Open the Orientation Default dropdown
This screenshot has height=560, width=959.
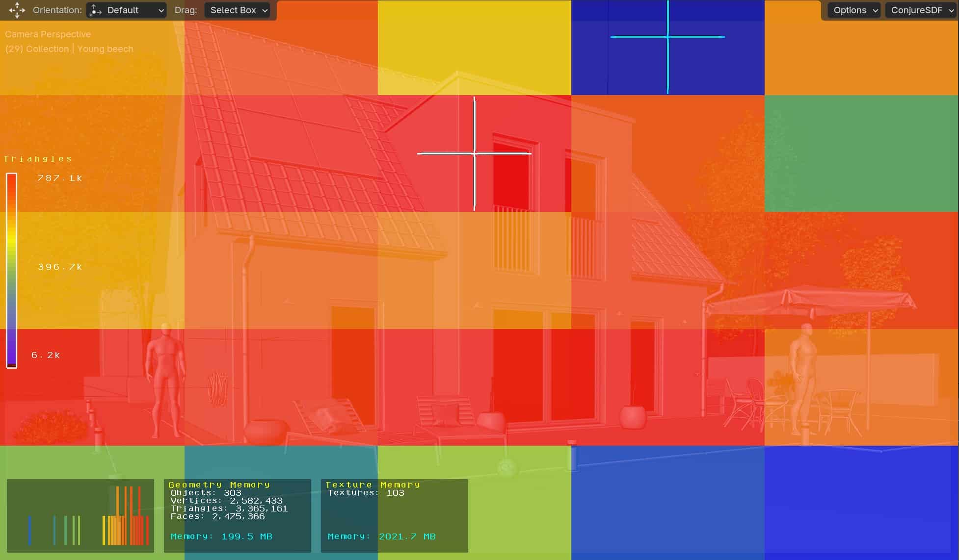click(x=127, y=10)
